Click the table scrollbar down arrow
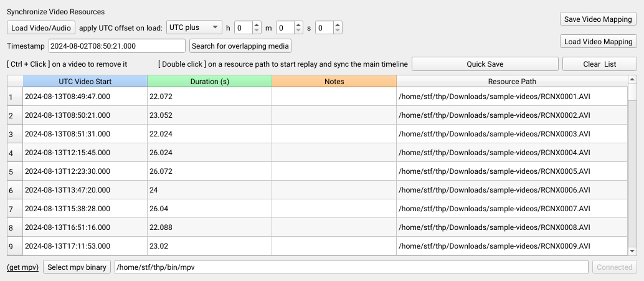The width and height of the screenshot is (644, 281). [x=632, y=250]
